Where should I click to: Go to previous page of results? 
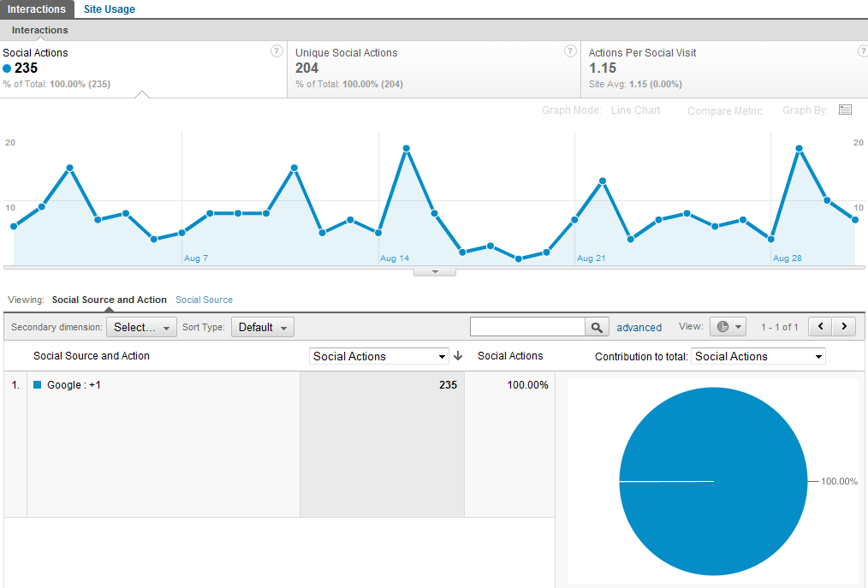[821, 327]
